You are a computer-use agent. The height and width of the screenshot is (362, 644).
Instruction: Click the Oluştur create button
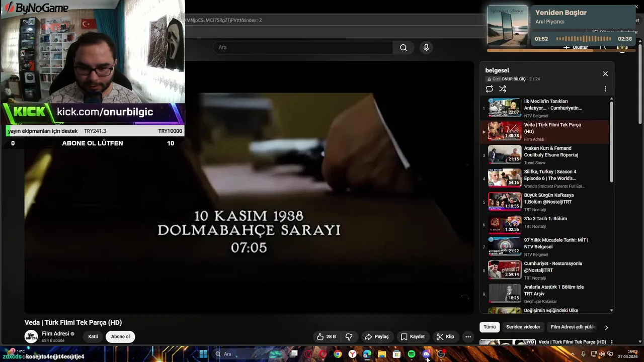click(x=576, y=47)
